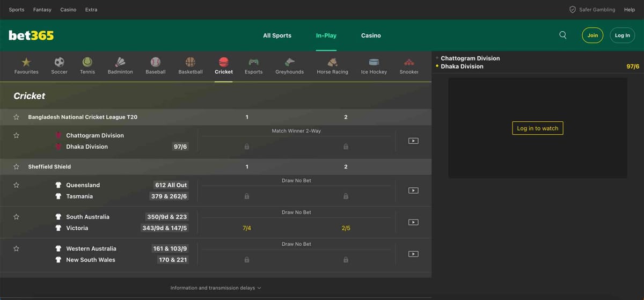
Task: Open live stream for Chattogram v Dhaka
Action: [413, 141]
